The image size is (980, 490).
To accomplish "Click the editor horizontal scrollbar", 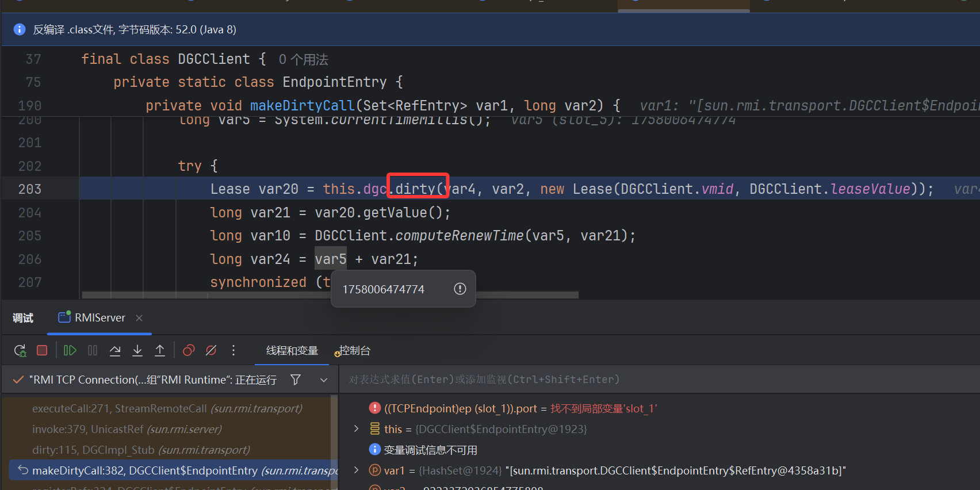I will (330, 295).
